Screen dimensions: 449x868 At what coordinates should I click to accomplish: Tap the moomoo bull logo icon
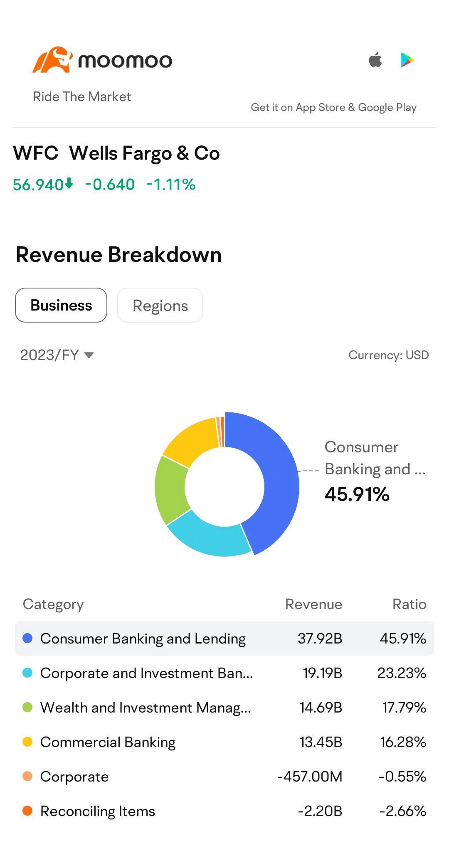click(52, 60)
